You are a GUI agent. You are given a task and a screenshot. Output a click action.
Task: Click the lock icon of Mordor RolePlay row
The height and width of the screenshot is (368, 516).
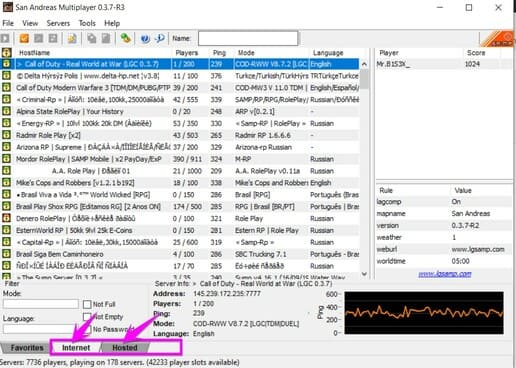(x=6, y=159)
